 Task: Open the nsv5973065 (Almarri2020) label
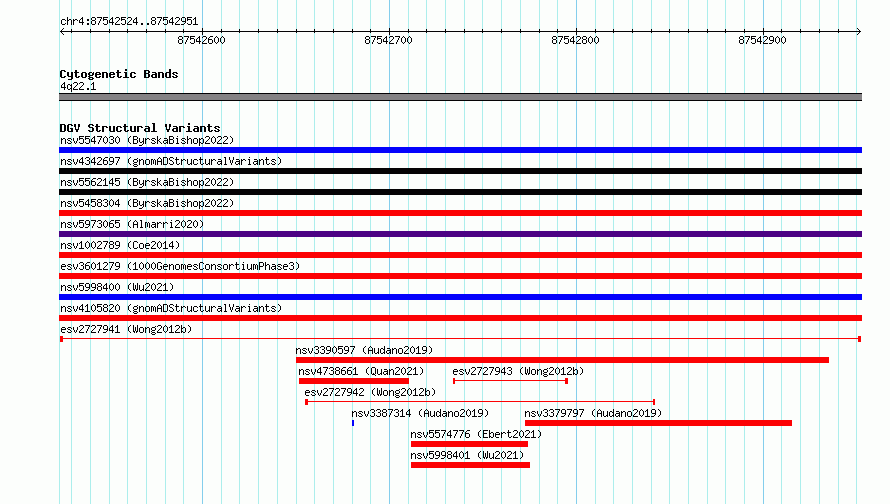(x=132, y=224)
